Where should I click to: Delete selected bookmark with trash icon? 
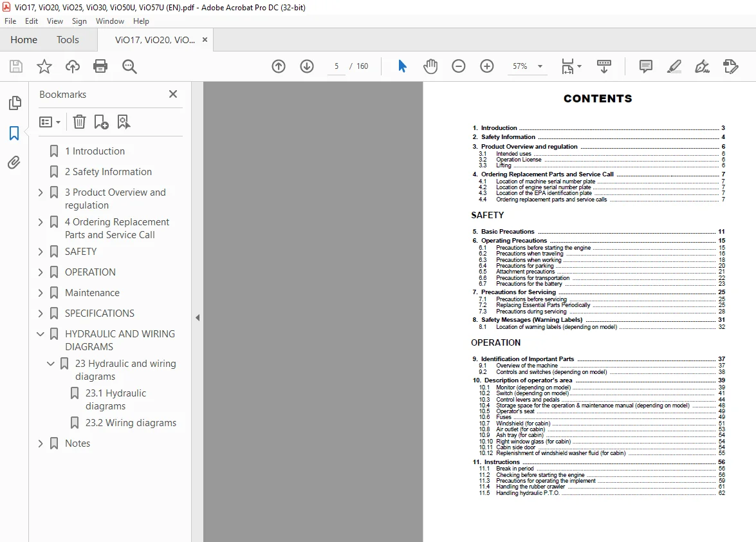pyautogui.click(x=79, y=122)
